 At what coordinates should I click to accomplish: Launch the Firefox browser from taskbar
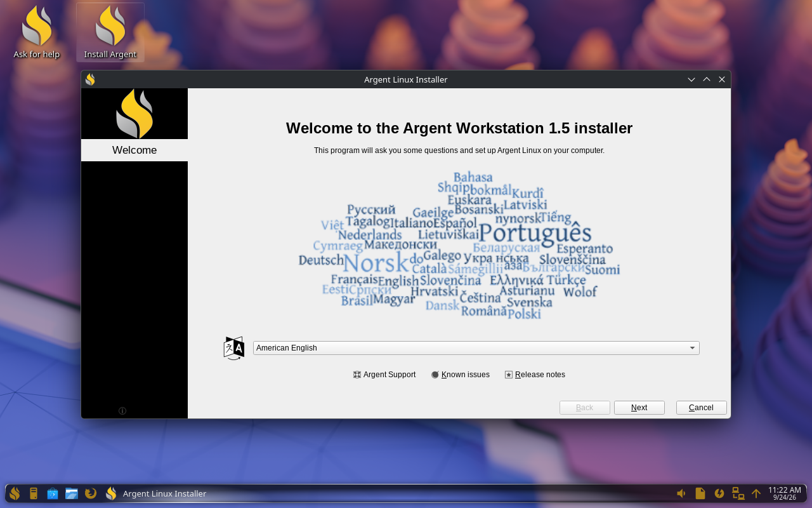91,493
